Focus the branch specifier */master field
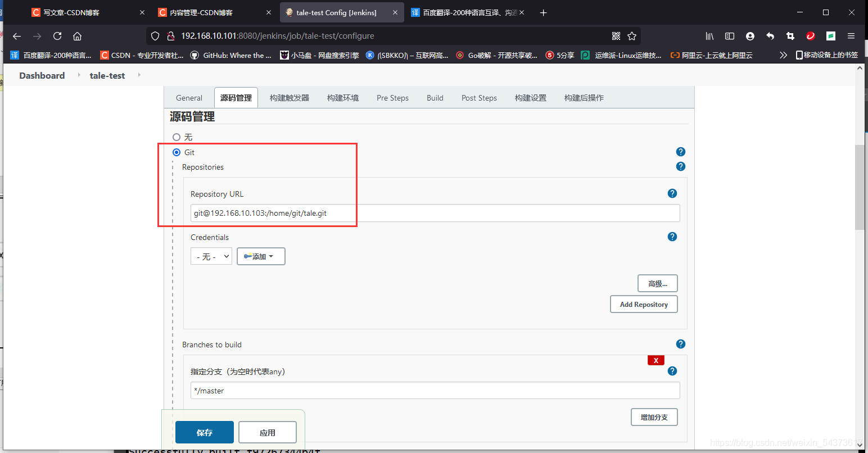The height and width of the screenshot is (453, 868). tap(435, 391)
